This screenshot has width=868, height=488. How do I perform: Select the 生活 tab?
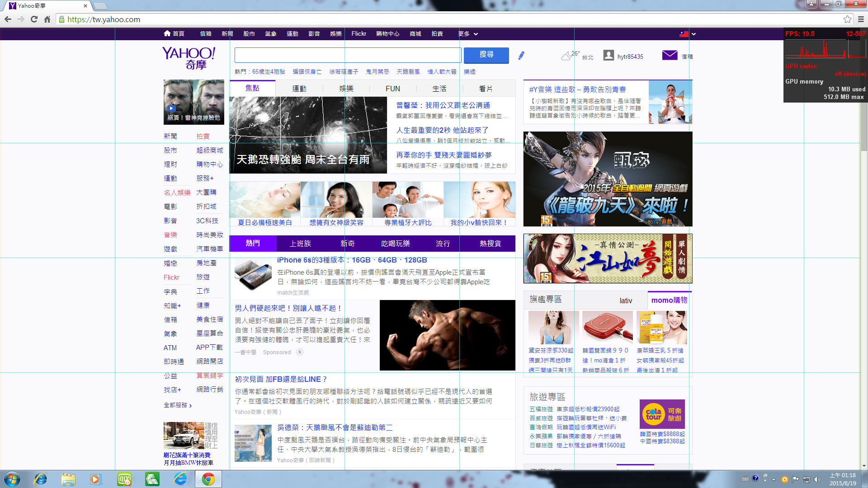click(439, 89)
